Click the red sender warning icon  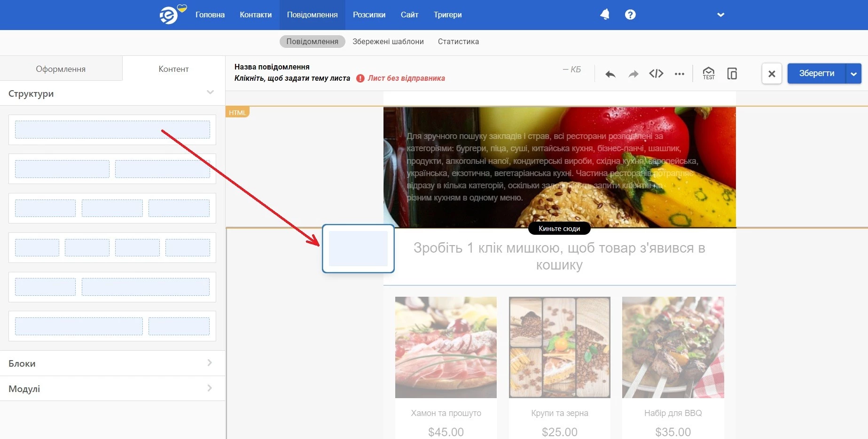[360, 78]
